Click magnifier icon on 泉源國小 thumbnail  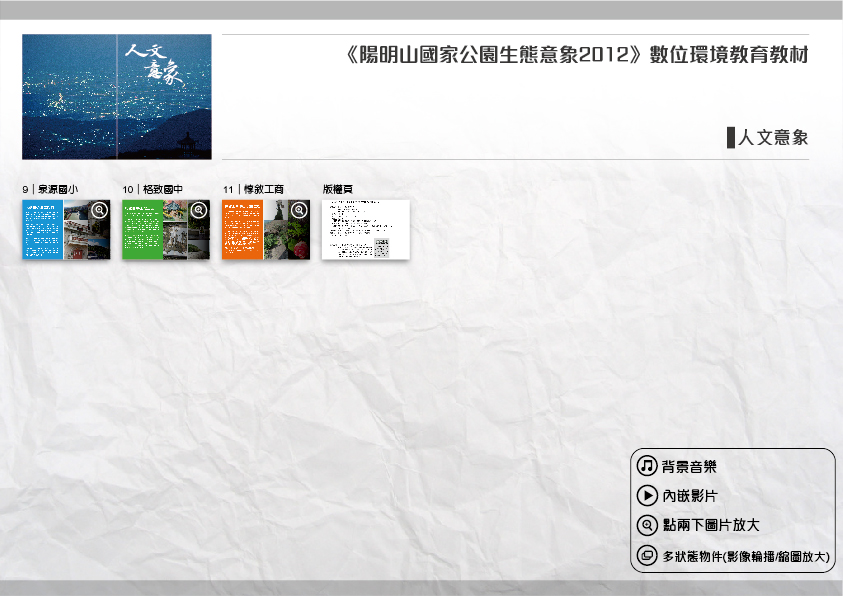(99, 210)
